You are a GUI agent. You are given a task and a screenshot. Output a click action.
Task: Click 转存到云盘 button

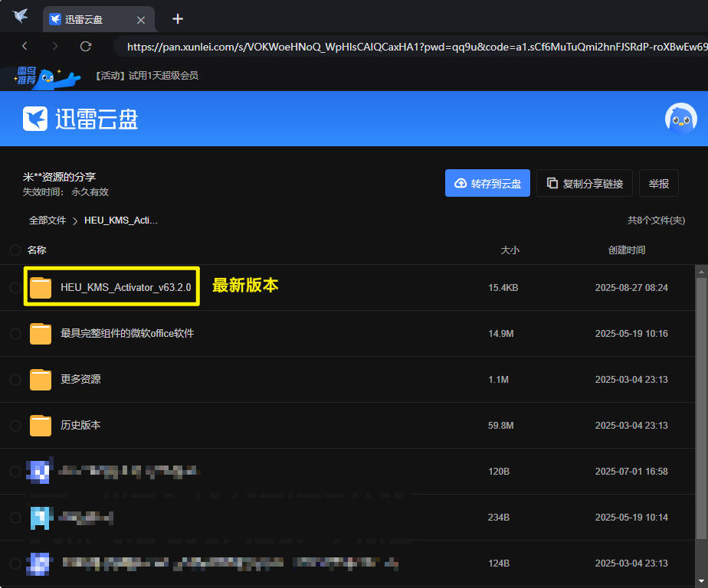487,183
